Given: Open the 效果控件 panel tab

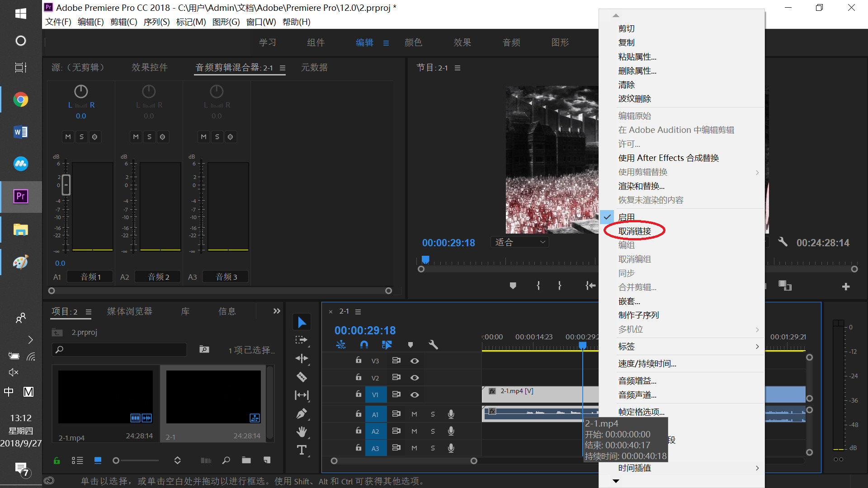Looking at the screenshot, I should [x=150, y=67].
